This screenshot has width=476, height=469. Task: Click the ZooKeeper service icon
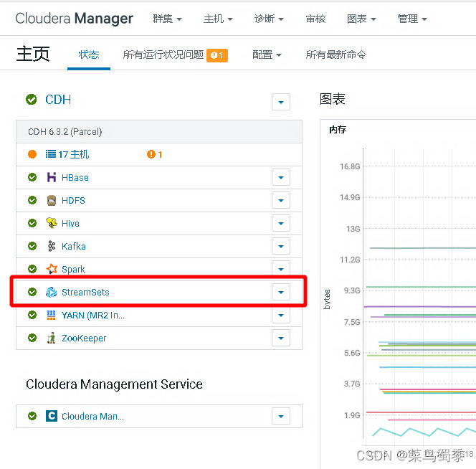pos(52,338)
